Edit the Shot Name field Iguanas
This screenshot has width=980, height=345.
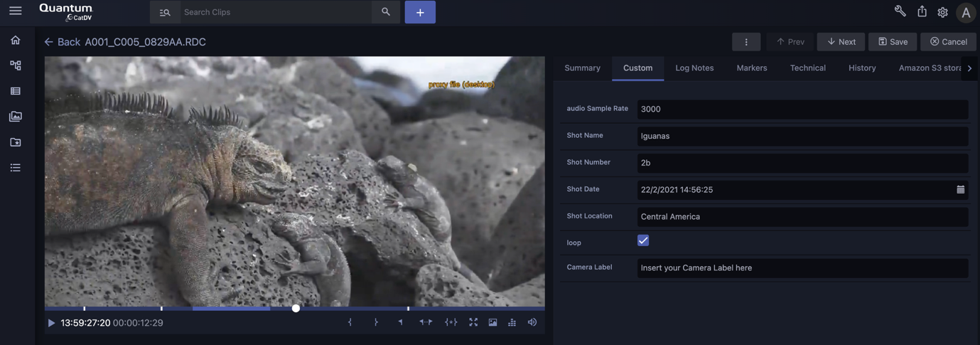click(x=802, y=136)
